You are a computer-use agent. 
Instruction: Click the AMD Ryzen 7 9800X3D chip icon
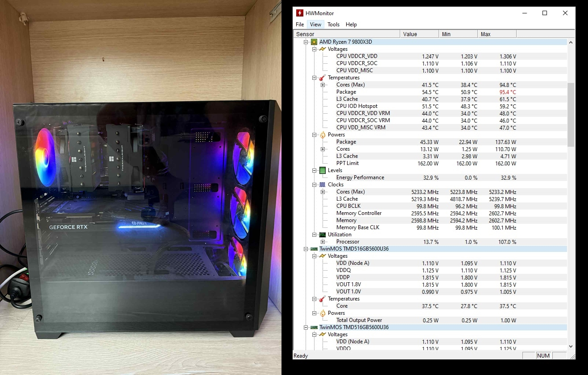(x=314, y=42)
